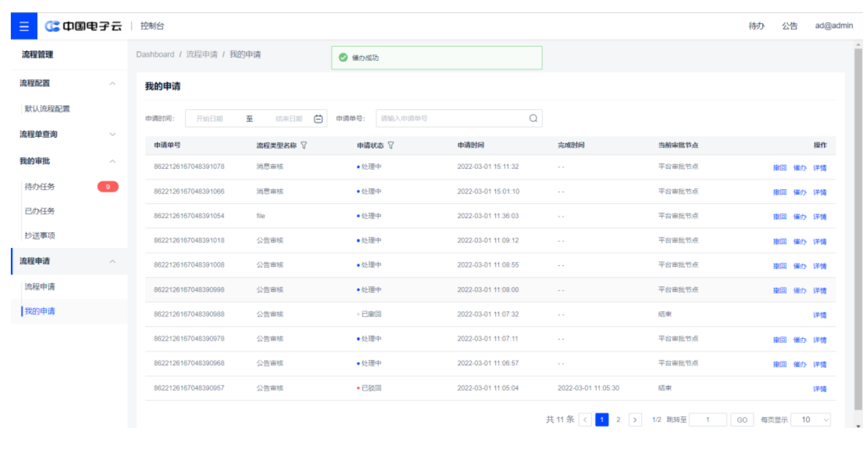Open the 每页显示 page size dropdown
Image resolution: width=868 pixels, height=453 pixels.
[811, 420]
